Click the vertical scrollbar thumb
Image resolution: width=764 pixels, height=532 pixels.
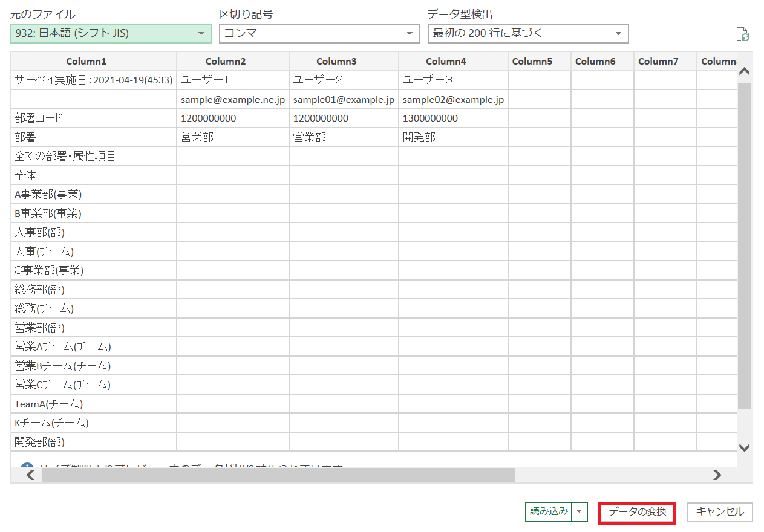[745, 242]
